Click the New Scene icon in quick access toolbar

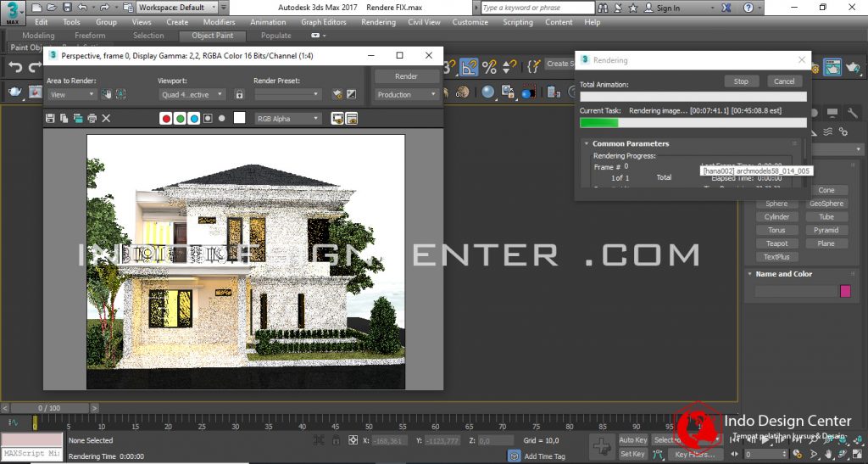pos(36,8)
